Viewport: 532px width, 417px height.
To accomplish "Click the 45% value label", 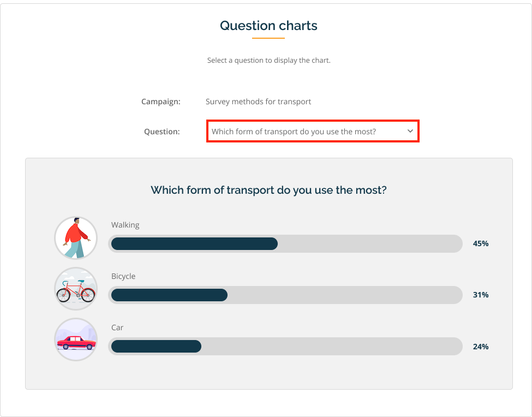I will click(x=480, y=243).
